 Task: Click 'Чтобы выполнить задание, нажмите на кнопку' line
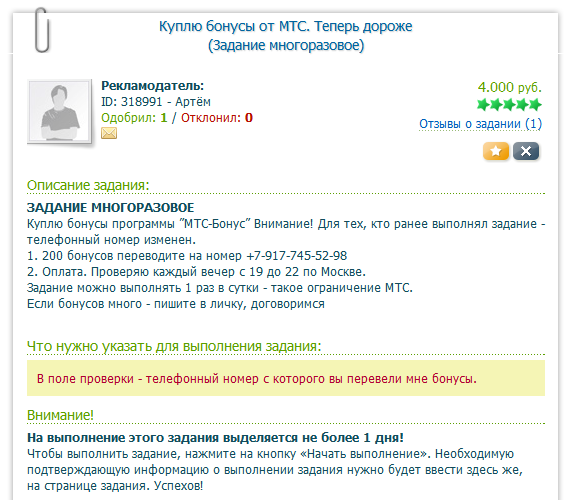[x=270, y=454]
